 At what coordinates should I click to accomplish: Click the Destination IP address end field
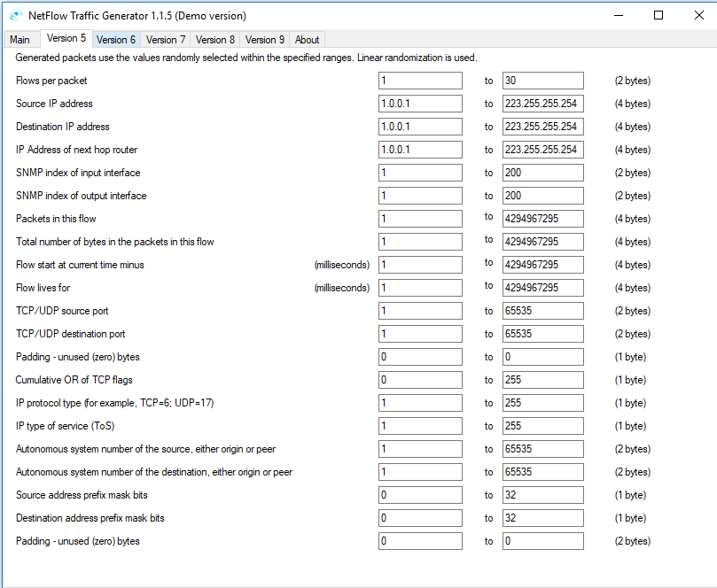pyautogui.click(x=542, y=127)
